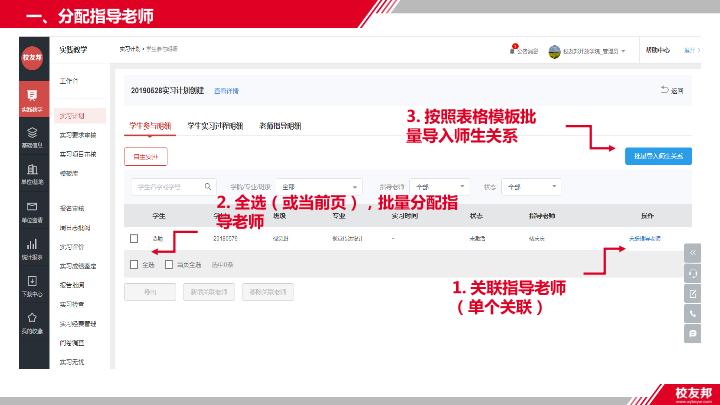Click the 校友邦 logo in the sidebar
The image size is (720, 405).
[x=33, y=58]
